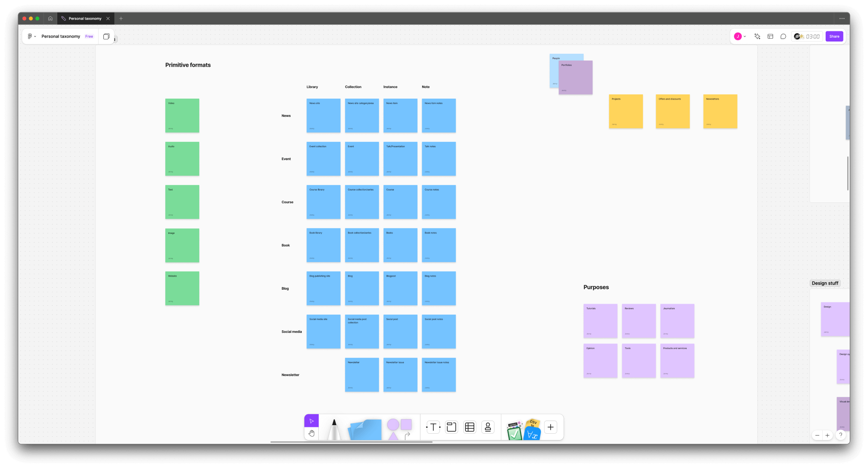The height and width of the screenshot is (468, 868).
Task: Select the Stamp tool
Action: click(488, 427)
